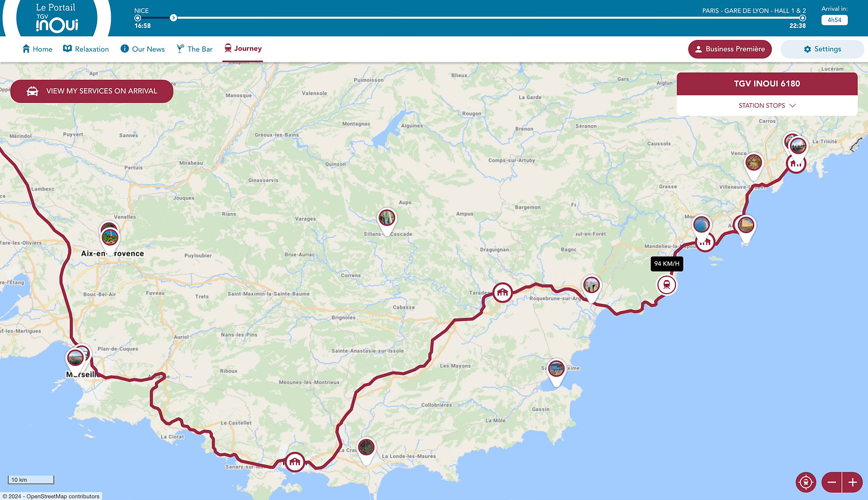
Task: Click the Journey train icon in nav
Action: (228, 48)
